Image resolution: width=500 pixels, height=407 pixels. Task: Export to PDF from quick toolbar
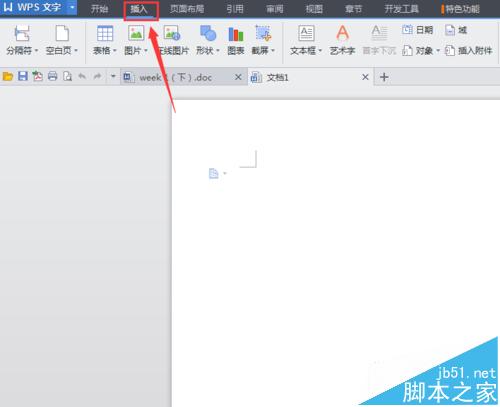coord(38,76)
